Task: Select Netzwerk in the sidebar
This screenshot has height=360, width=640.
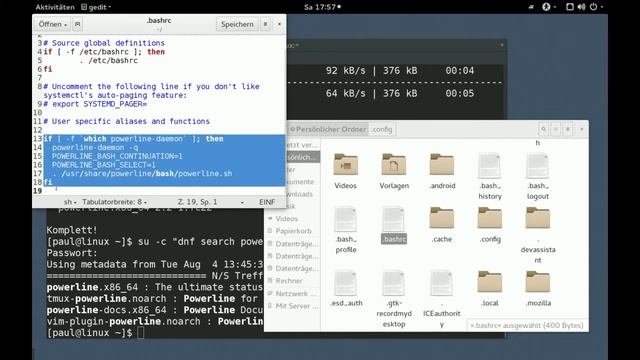Action: point(292,293)
